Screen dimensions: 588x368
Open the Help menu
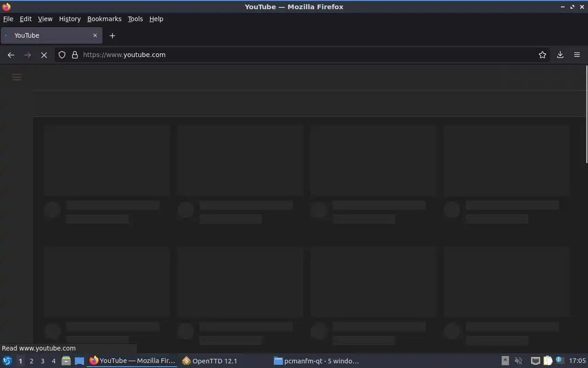click(x=156, y=19)
